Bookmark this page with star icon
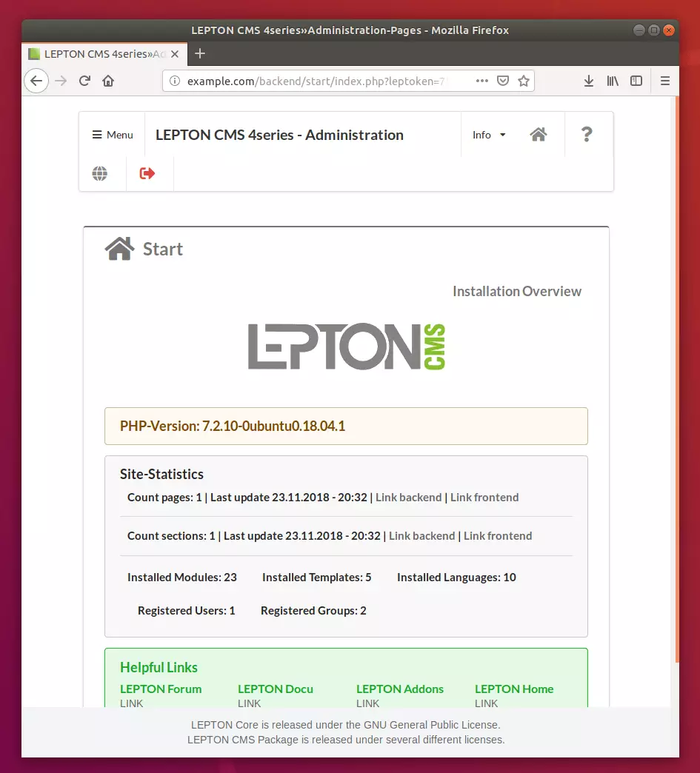 pyautogui.click(x=524, y=81)
